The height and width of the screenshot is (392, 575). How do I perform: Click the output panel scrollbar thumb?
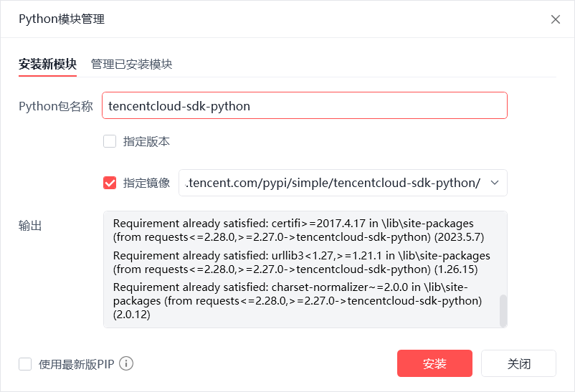[503, 310]
